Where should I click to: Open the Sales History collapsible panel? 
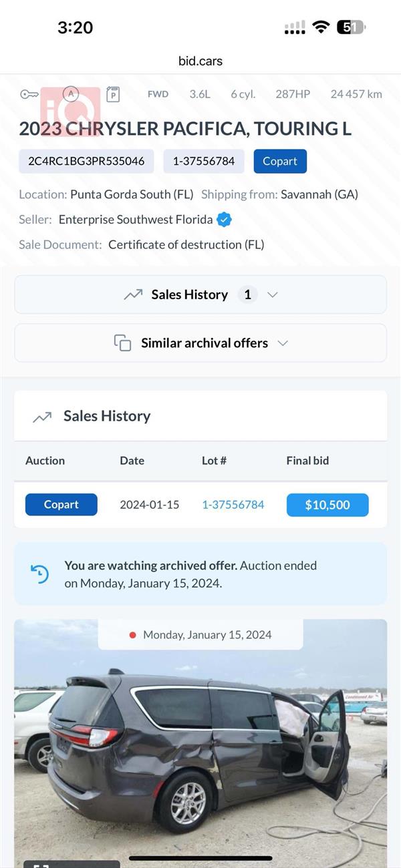pos(200,294)
